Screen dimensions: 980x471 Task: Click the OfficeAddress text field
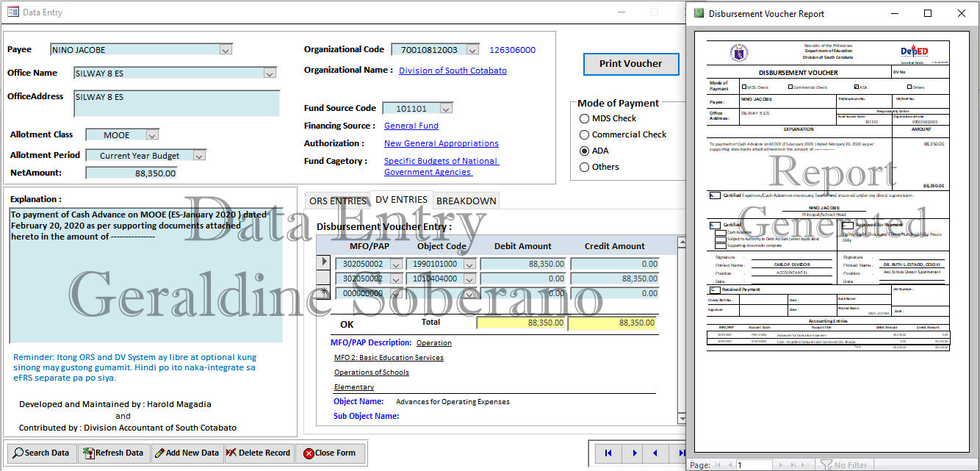177,104
